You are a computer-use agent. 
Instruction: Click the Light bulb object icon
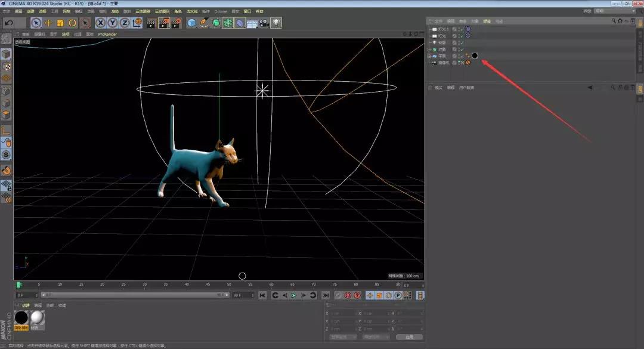276,23
